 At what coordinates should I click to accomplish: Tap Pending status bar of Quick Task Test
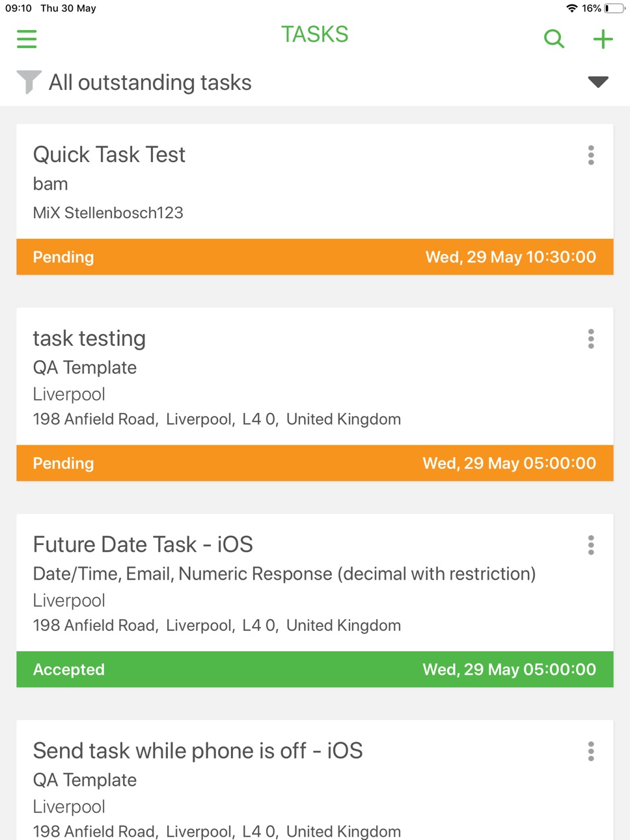click(315, 257)
